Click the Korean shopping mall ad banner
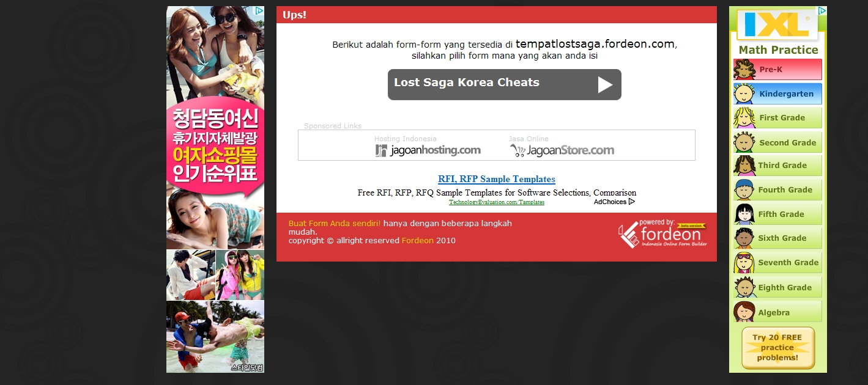The image size is (868, 385). [215, 189]
